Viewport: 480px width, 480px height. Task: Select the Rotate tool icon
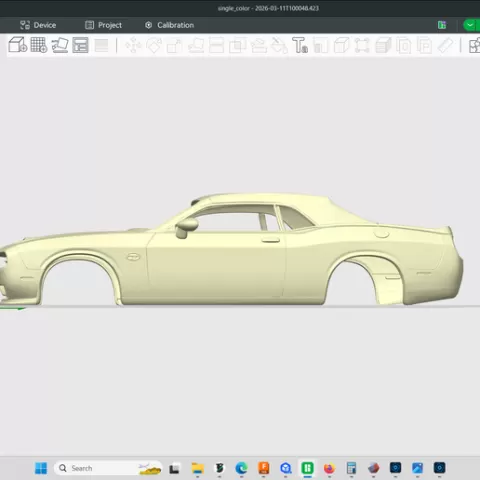(154, 45)
